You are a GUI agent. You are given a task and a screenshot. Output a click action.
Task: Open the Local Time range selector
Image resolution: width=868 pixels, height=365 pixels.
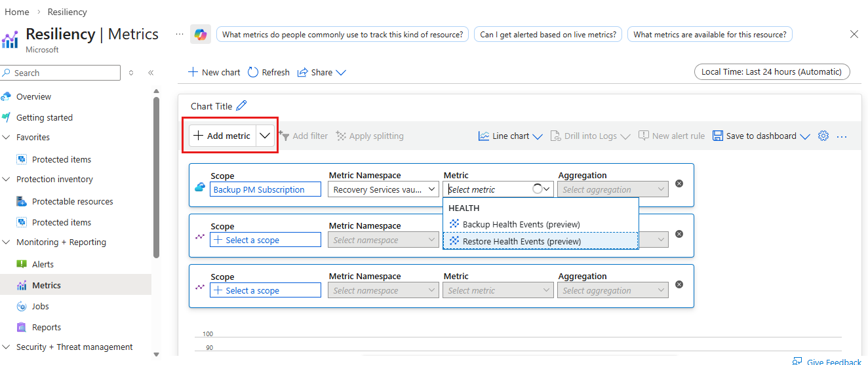point(771,72)
